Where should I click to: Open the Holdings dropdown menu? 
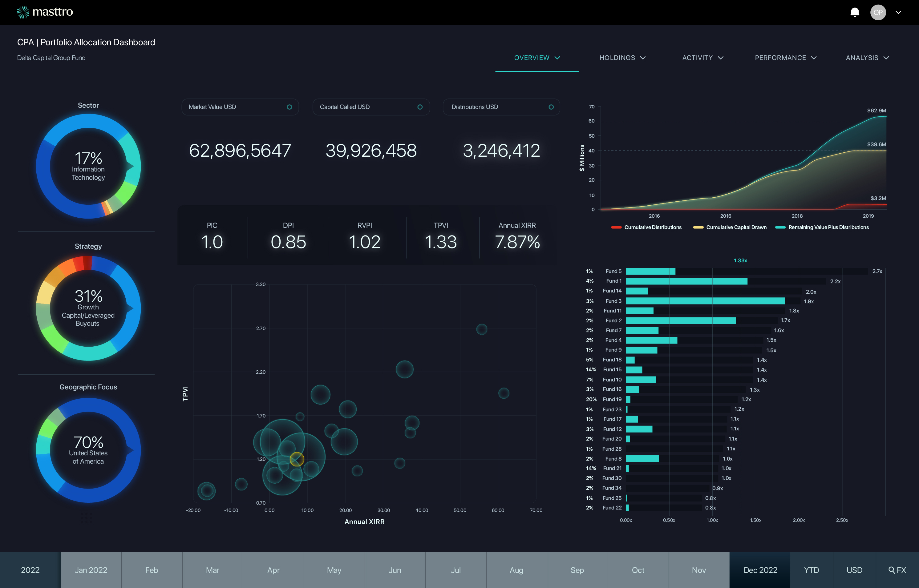(622, 58)
